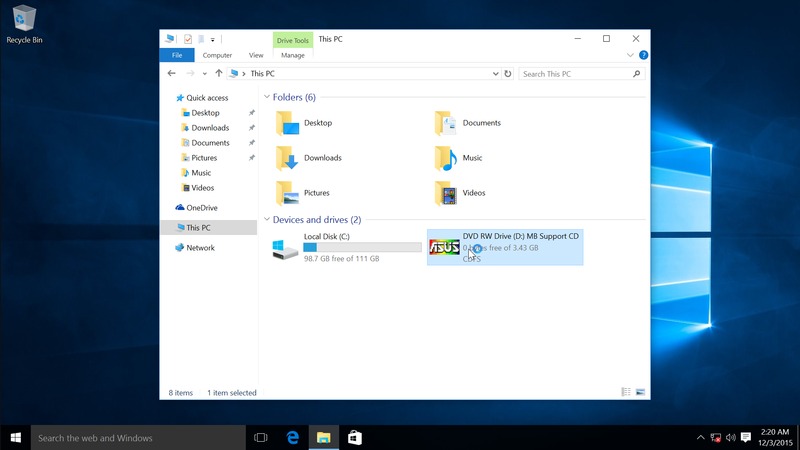
Task: Open the Manage tab under Drive Tools
Action: (293, 55)
